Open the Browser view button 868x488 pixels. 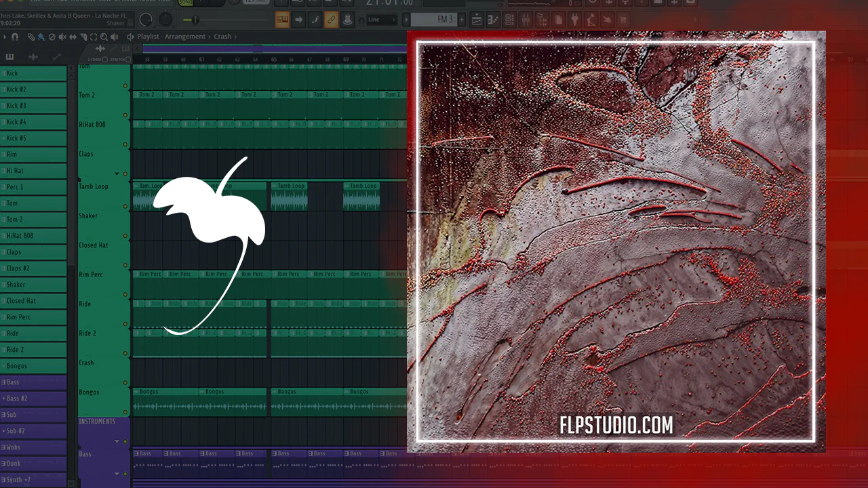click(x=542, y=20)
